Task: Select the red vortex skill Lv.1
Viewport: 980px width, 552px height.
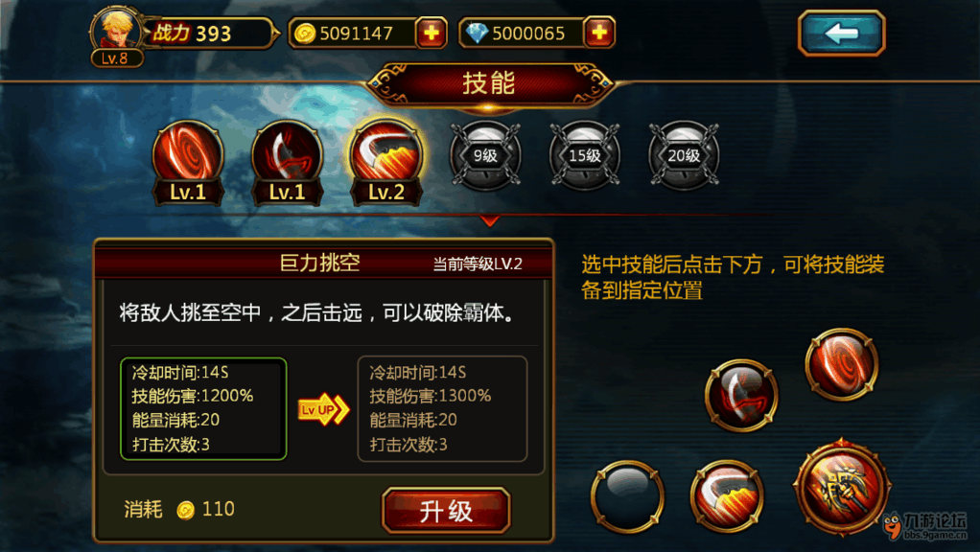Action: tap(188, 162)
